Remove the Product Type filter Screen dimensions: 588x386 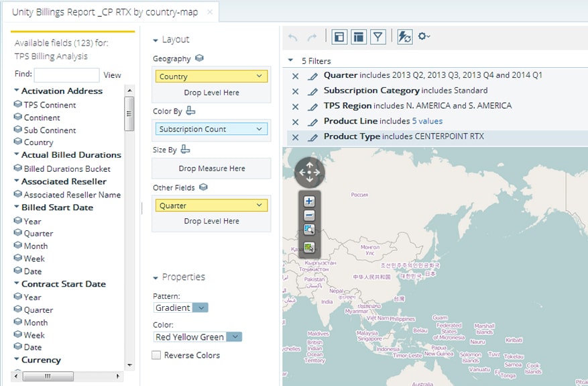(296, 138)
